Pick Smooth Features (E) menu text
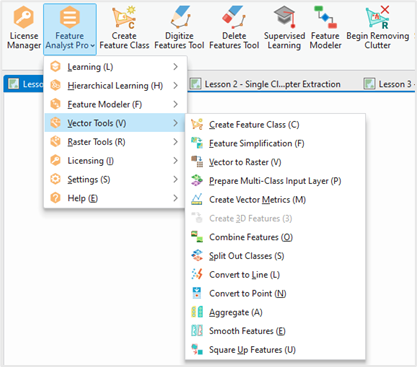The height and width of the screenshot is (367, 417). pyautogui.click(x=247, y=331)
